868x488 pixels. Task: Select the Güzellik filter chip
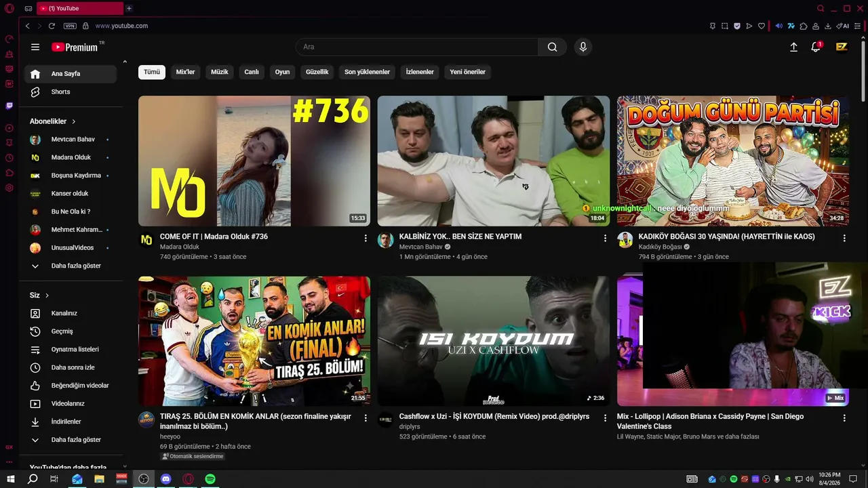[317, 72]
